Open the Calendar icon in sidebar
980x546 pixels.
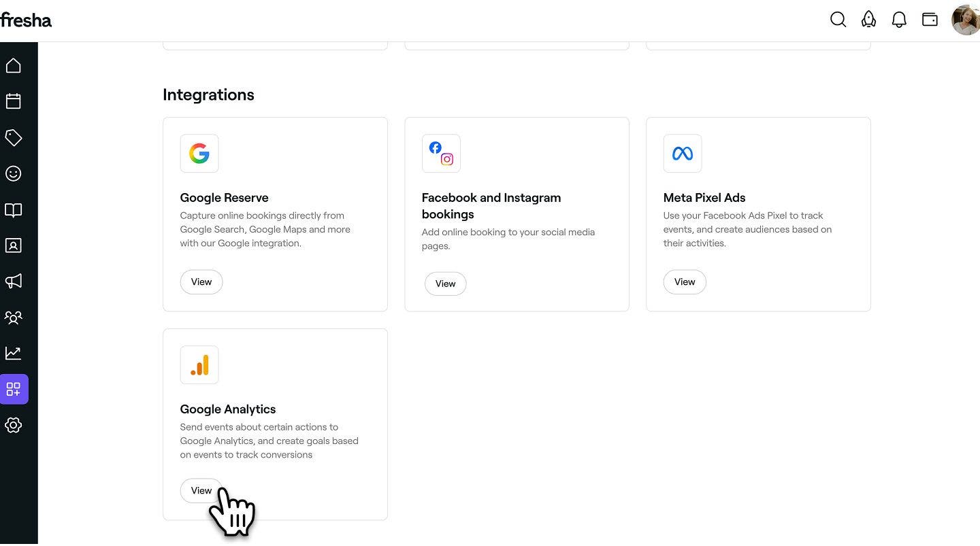point(14,101)
